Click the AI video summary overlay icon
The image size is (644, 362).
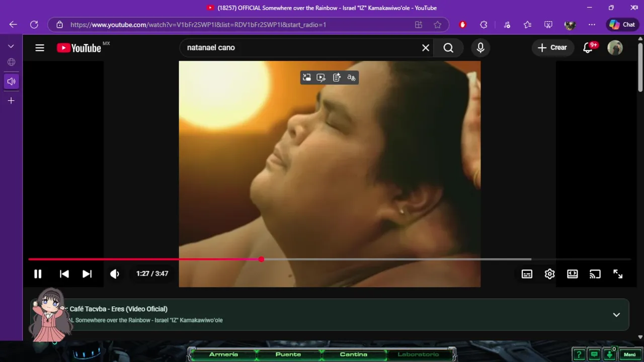[337, 77]
